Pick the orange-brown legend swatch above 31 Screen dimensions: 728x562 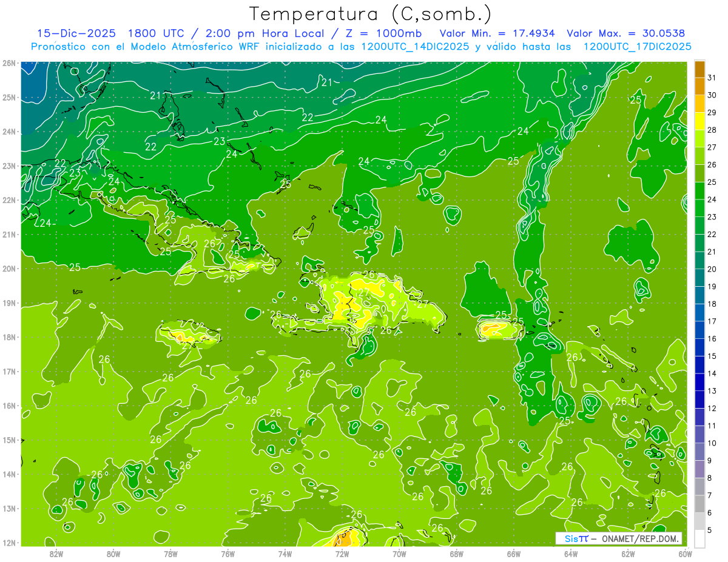(x=700, y=69)
